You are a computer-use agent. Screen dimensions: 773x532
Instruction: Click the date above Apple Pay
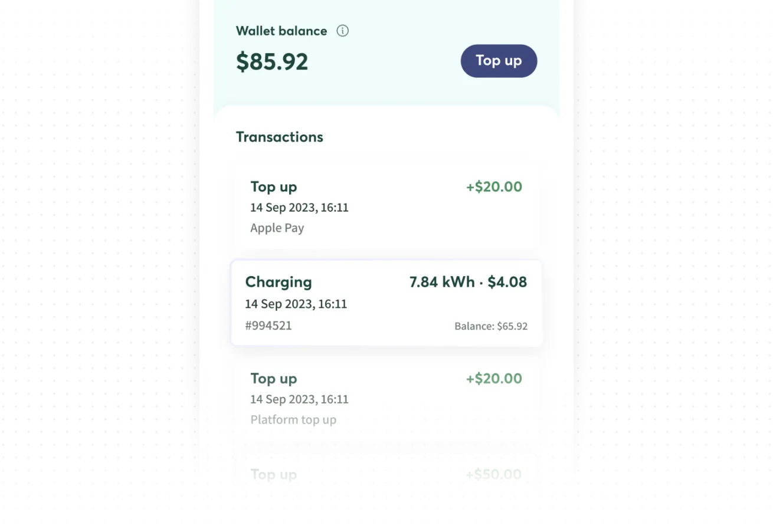click(299, 208)
